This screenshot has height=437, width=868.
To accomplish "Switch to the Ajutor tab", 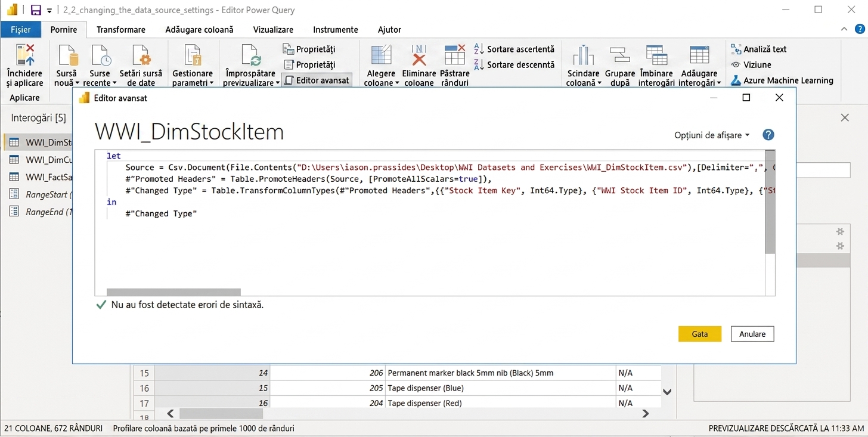I will tap(389, 30).
